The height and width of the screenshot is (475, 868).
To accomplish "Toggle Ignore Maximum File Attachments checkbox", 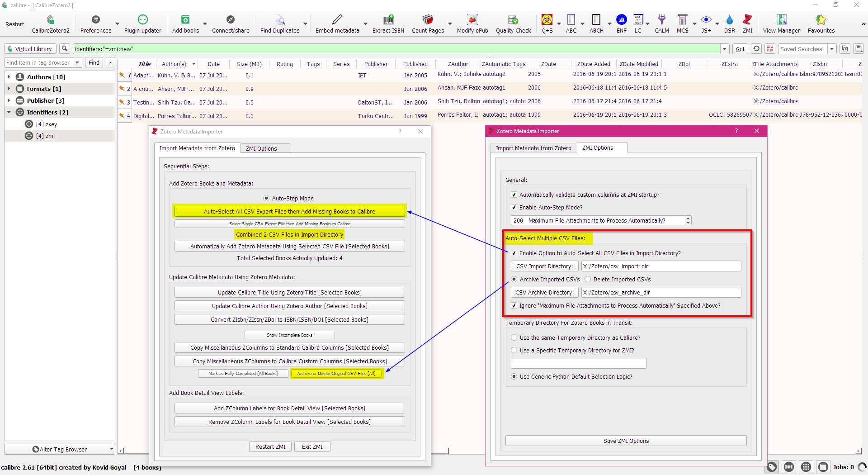I will click(x=514, y=306).
